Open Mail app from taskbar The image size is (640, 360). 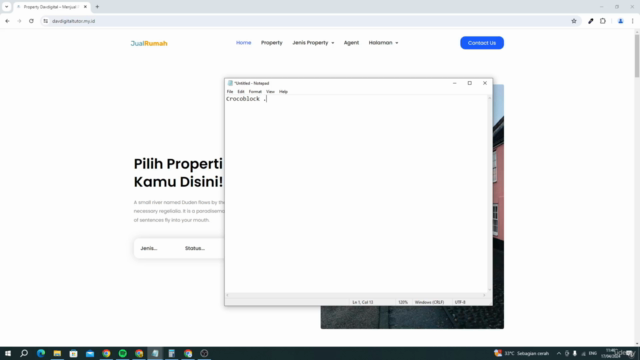pos(90,353)
